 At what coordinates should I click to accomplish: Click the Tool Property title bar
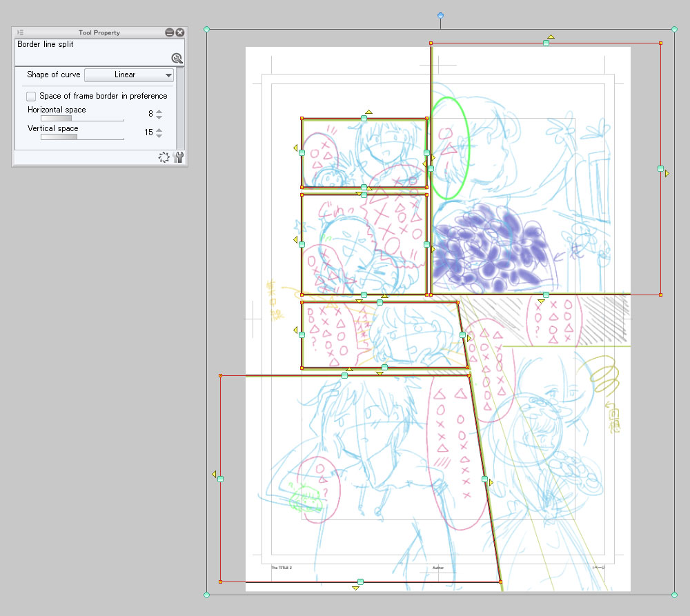99,32
